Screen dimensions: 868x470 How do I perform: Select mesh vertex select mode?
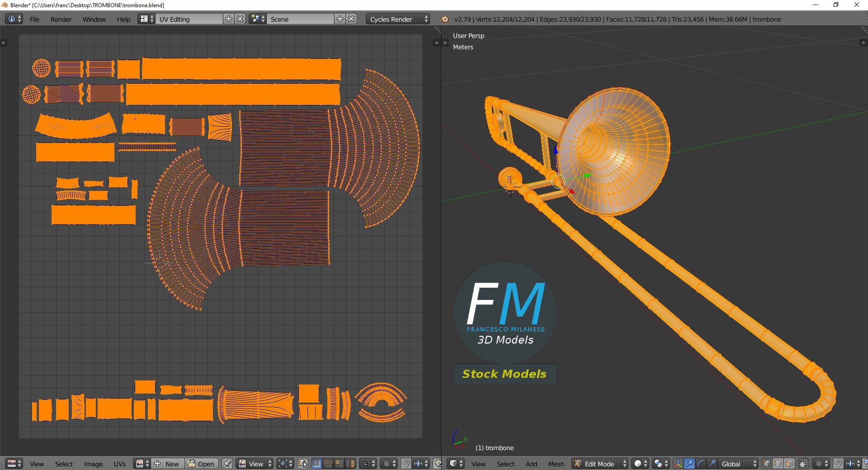pyautogui.click(x=767, y=464)
